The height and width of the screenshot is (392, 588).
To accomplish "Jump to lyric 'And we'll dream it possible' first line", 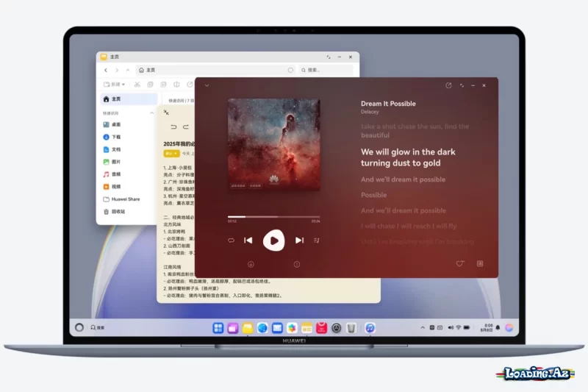I will (403, 179).
